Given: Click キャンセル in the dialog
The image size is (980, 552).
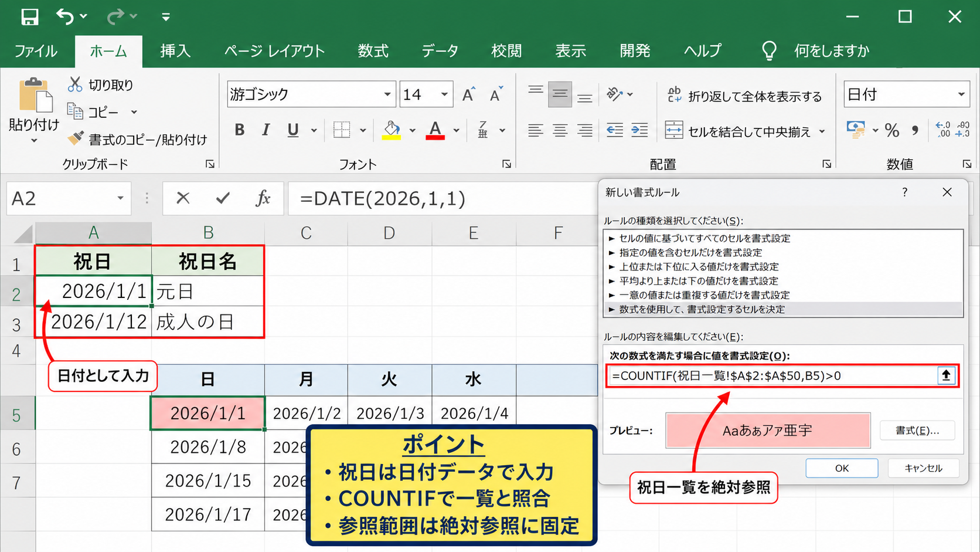Looking at the screenshot, I should (923, 468).
